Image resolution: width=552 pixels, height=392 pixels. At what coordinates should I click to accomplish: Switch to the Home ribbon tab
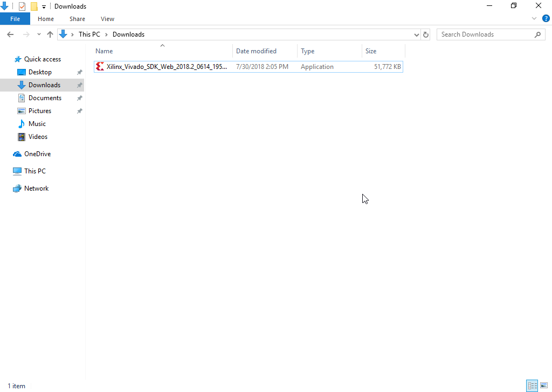click(x=46, y=19)
